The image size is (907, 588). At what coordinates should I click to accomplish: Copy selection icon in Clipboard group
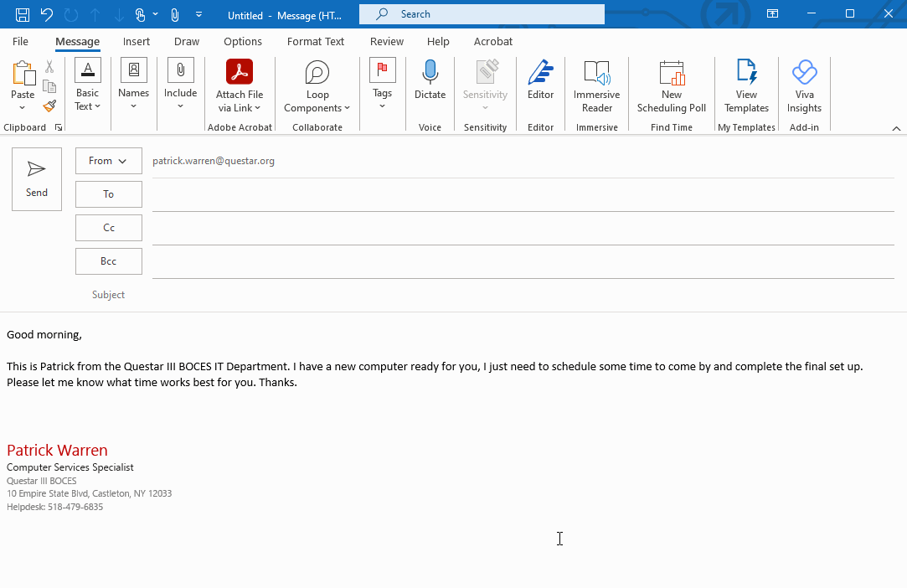tap(49, 86)
